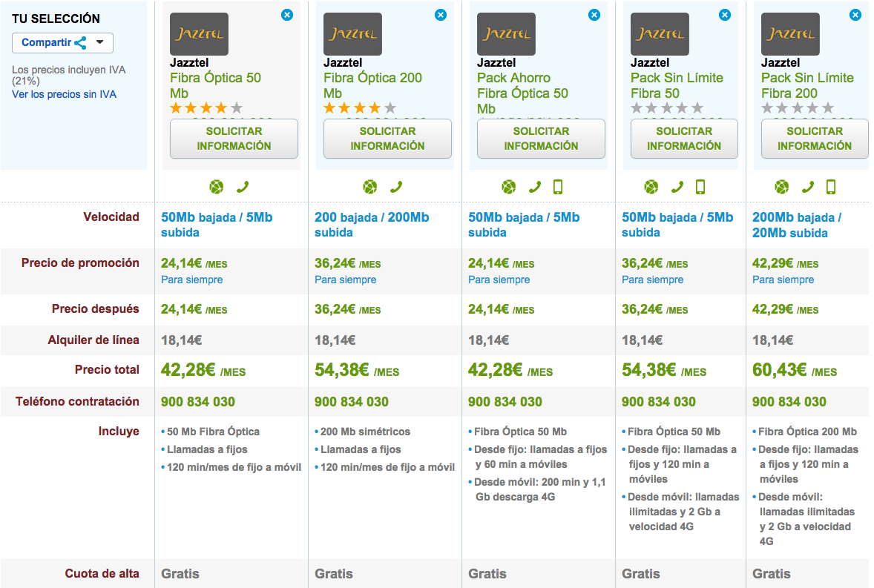874x588 pixels.
Task: Click phone icon under Fibra Óptica 200 Mb
Action: coord(396,187)
